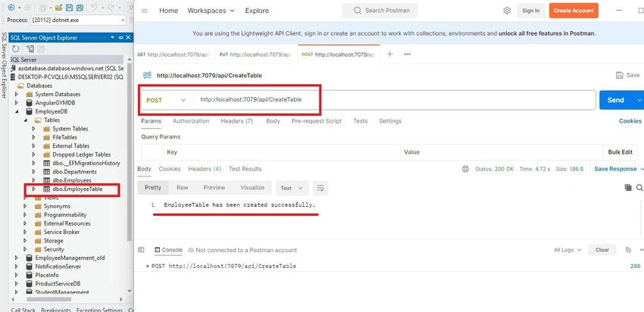Image resolution: width=644 pixels, height=312 pixels.
Task: Refresh the SQL Server Object Explorer
Action: click(15, 49)
